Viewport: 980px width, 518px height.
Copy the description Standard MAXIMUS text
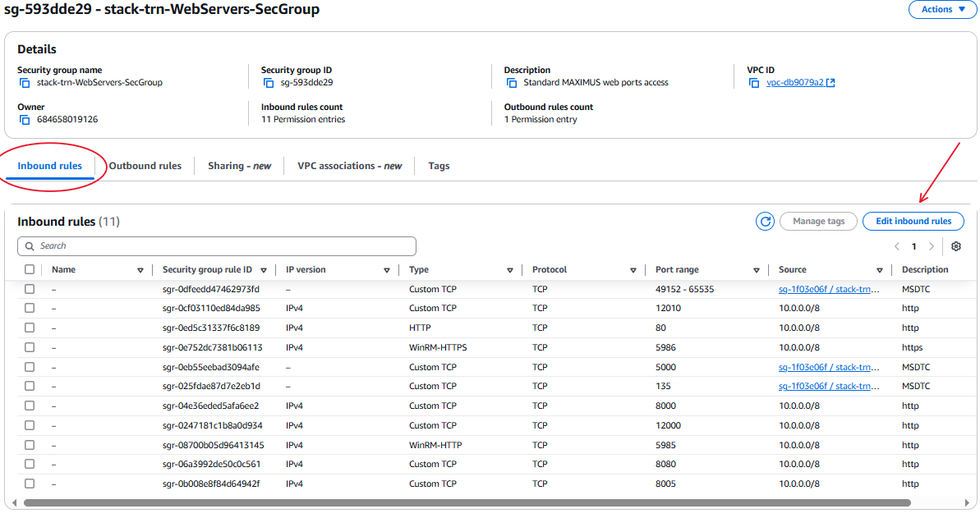pos(512,83)
